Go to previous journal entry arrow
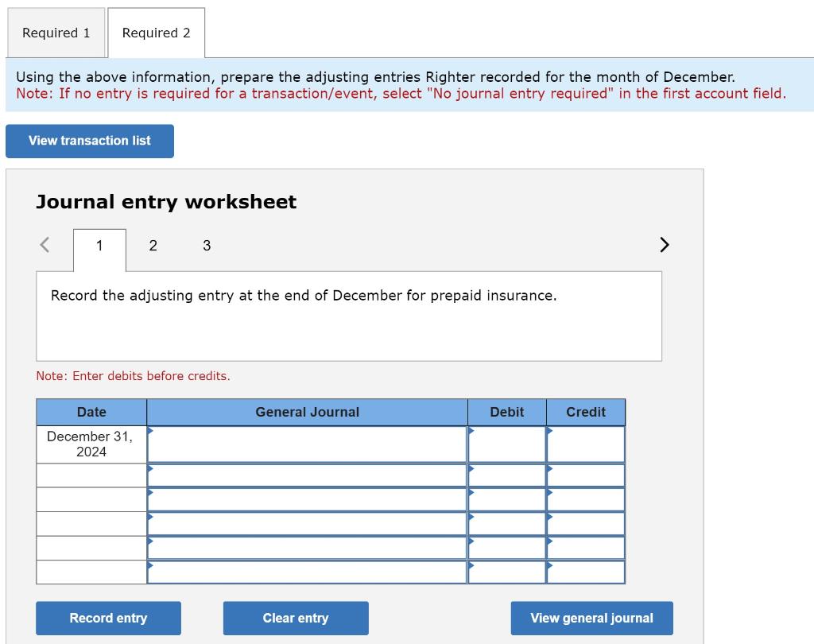 [45, 245]
